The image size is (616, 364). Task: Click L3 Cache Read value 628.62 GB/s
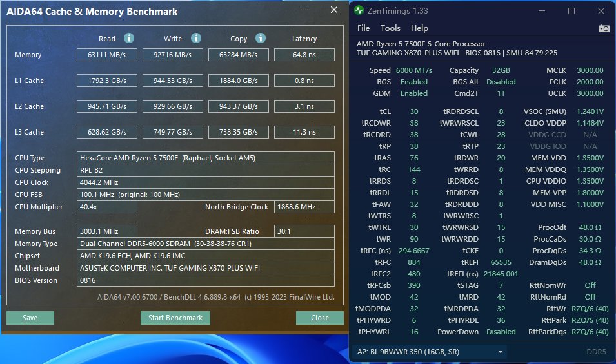coord(107,132)
